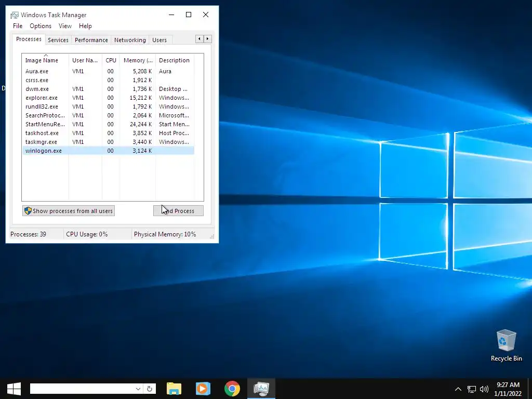Select the SearchProtoc... process row
532x399 pixels.
(x=108, y=115)
